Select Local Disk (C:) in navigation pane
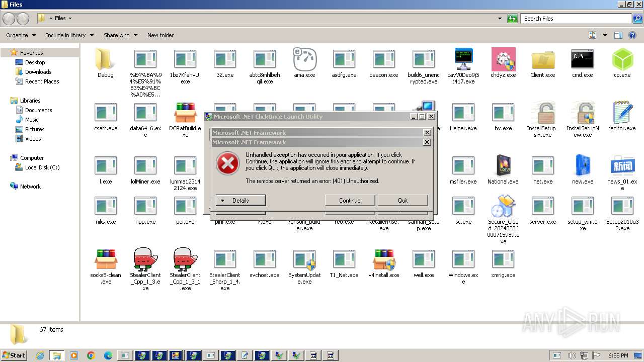Image resolution: width=644 pixels, height=362 pixels. click(x=42, y=167)
